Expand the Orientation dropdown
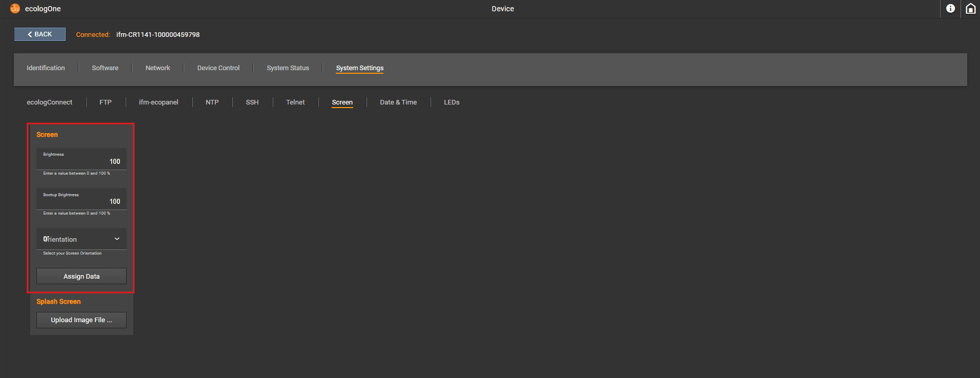The image size is (980, 378). 81,239
